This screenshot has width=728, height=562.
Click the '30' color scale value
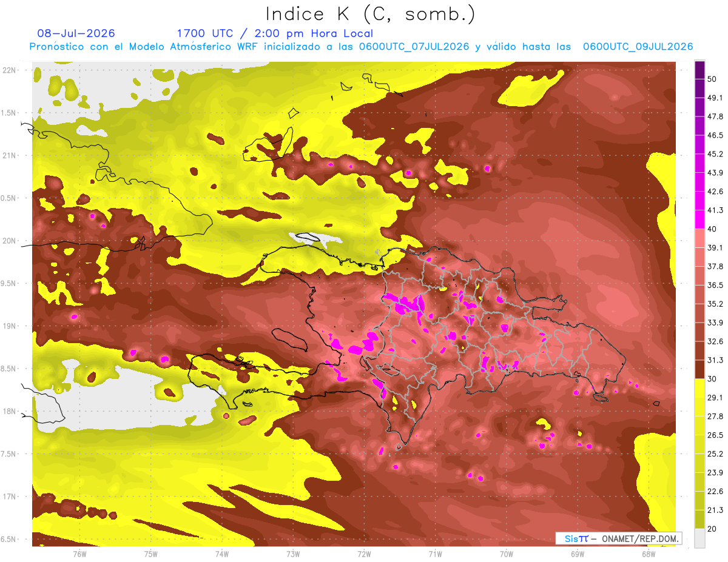(712, 379)
